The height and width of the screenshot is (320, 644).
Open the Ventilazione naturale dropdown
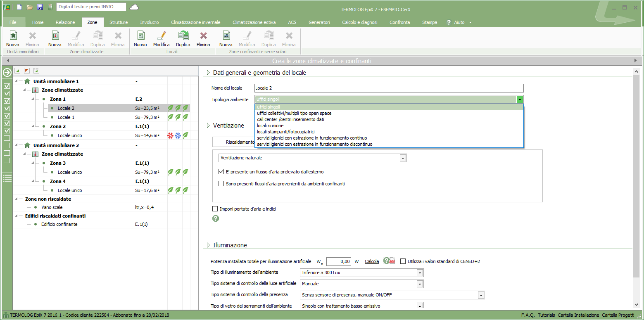coord(403,158)
